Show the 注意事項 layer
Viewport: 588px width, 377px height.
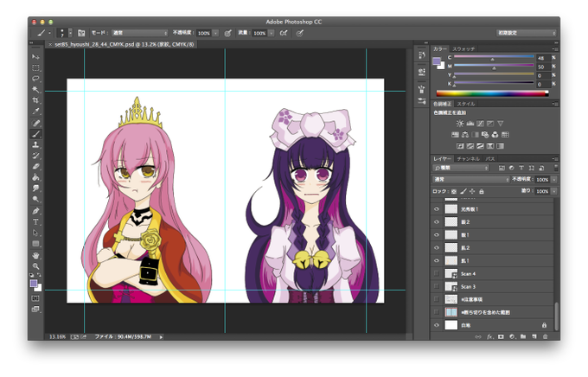tap(437, 299)
